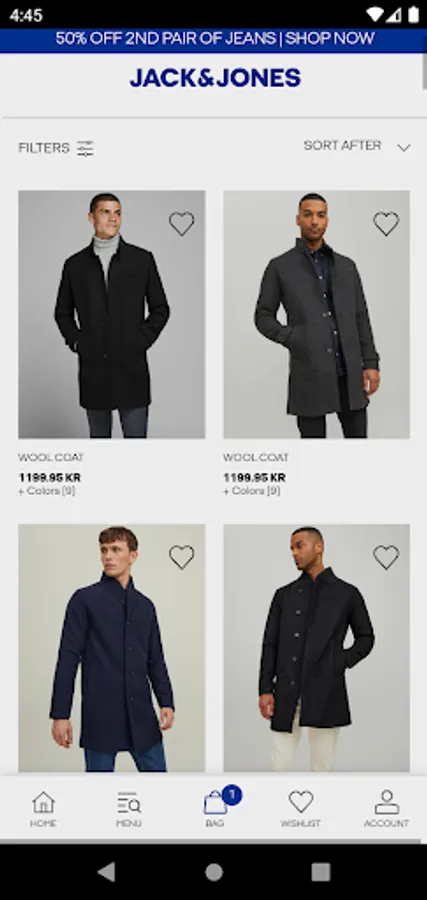Favorite the black wool coat with heart
This screenshot has width=427, height=900.
tap(181, 223)
